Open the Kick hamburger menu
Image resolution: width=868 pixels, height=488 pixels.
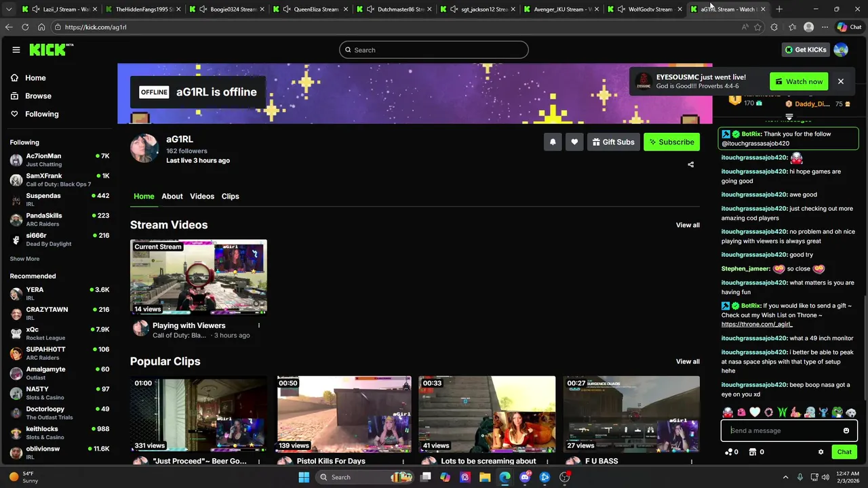pos(16,49)
